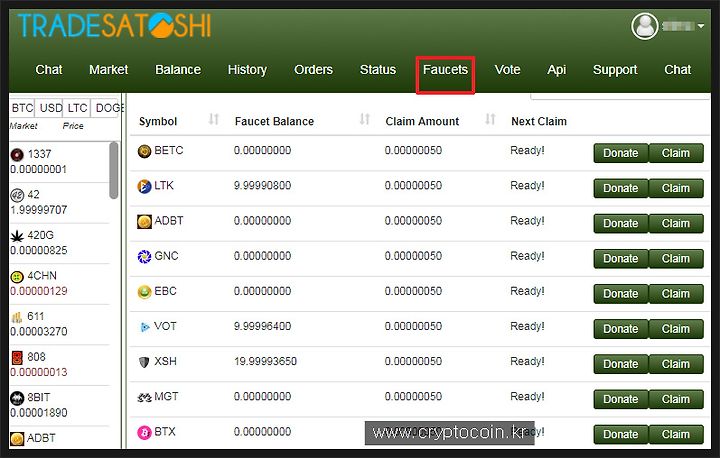Click the BETC coin icon
This screenshot has height=458, width=720.
(x=144, y=151)
